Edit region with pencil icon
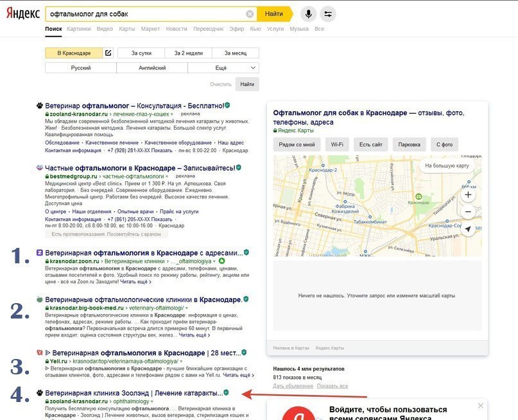This screenshot has height=420, width=518. coord(108,53)
